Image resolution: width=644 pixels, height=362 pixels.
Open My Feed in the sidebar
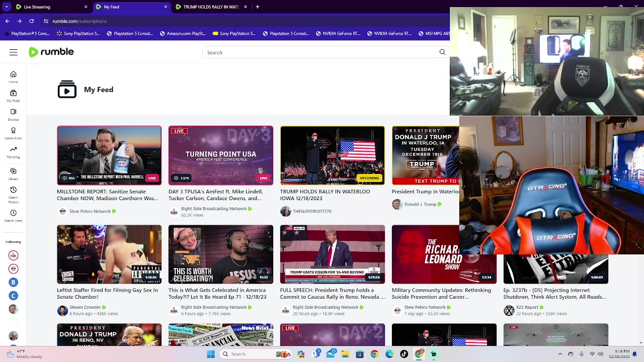point(14,96)
